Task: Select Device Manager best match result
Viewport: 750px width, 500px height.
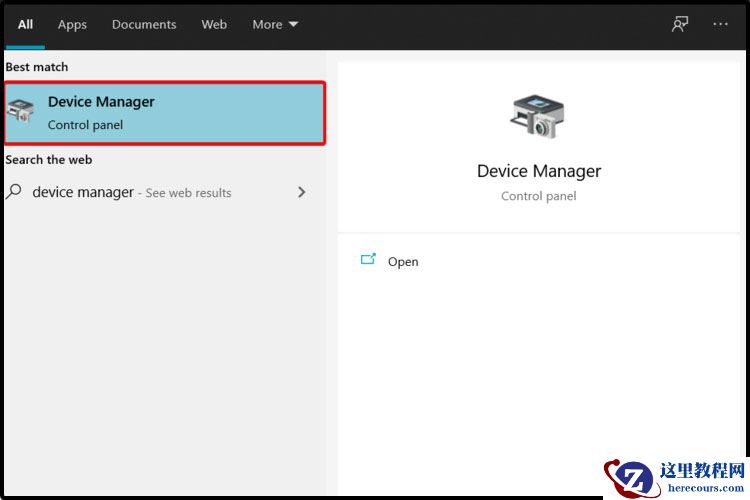Action: tap(165, 113)
